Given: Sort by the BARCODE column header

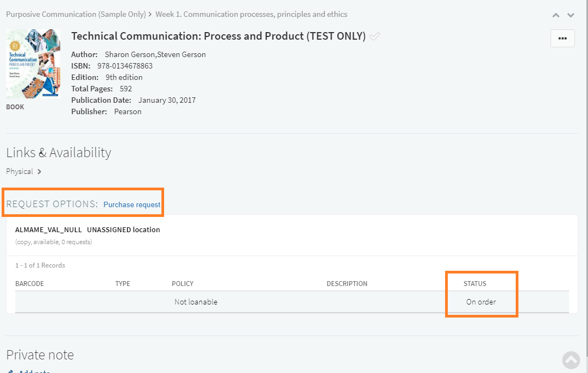Looking at the screenshot, I should click(x=29, y=284).
